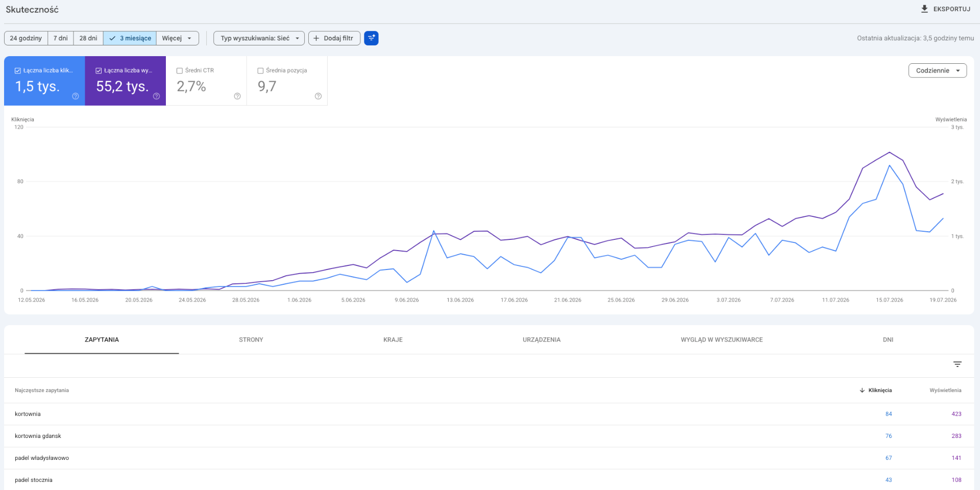Click the 55,2 tys. impressions total
Screen dimensions: 980x490
coord(122,86)
